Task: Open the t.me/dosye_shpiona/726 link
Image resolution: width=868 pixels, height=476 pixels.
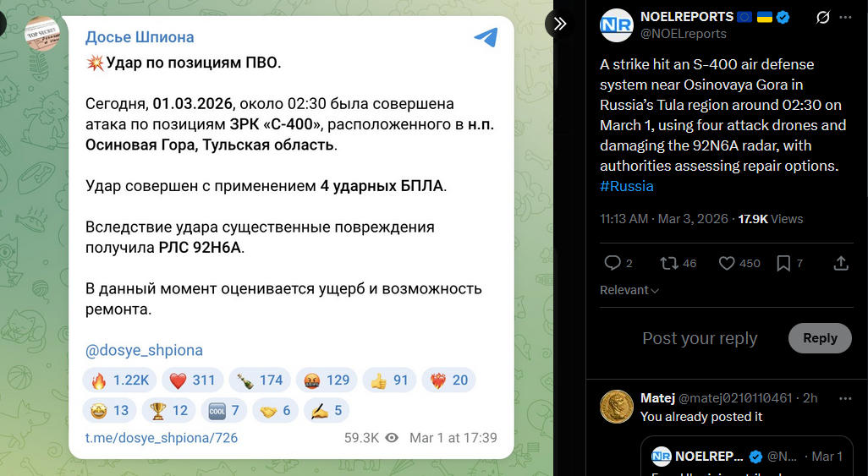Action: [161, 438]
